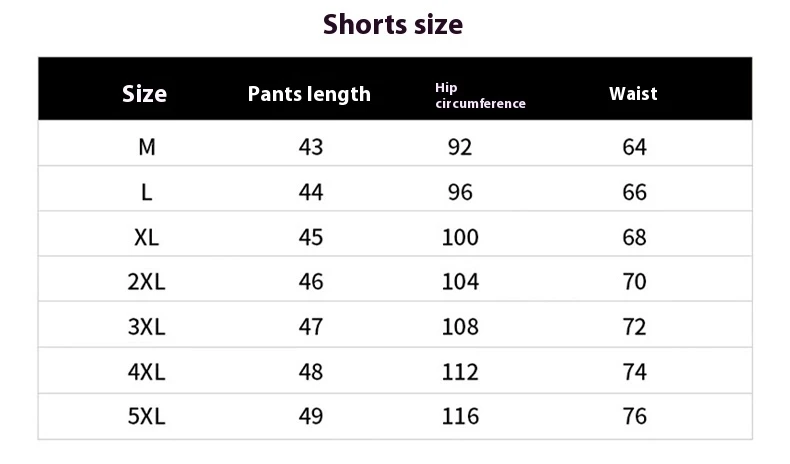790x464 pixels.
Task: Click waist value 64
Action: click(x=635, y=147)
